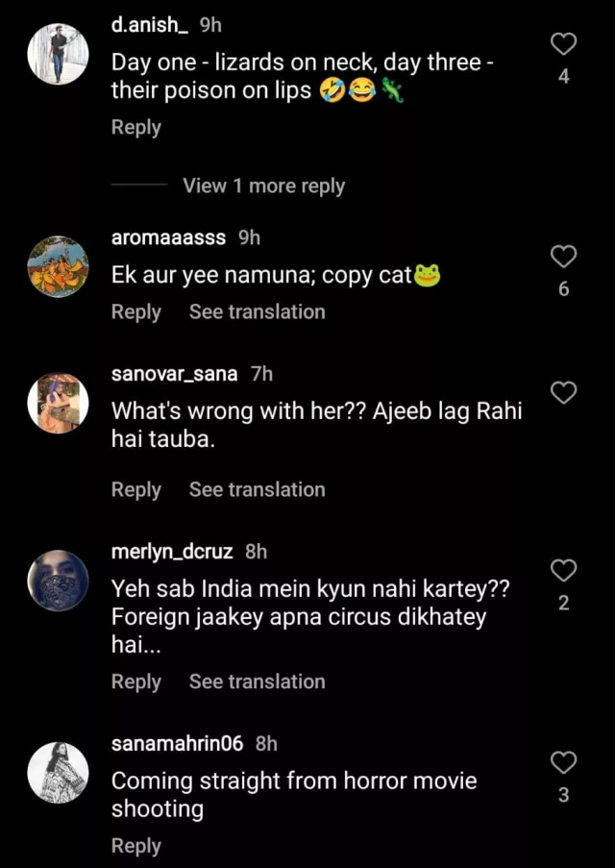Open sanamahrin06 username link
The height and width of the screenshot is (868, 615).
[180, 744]
